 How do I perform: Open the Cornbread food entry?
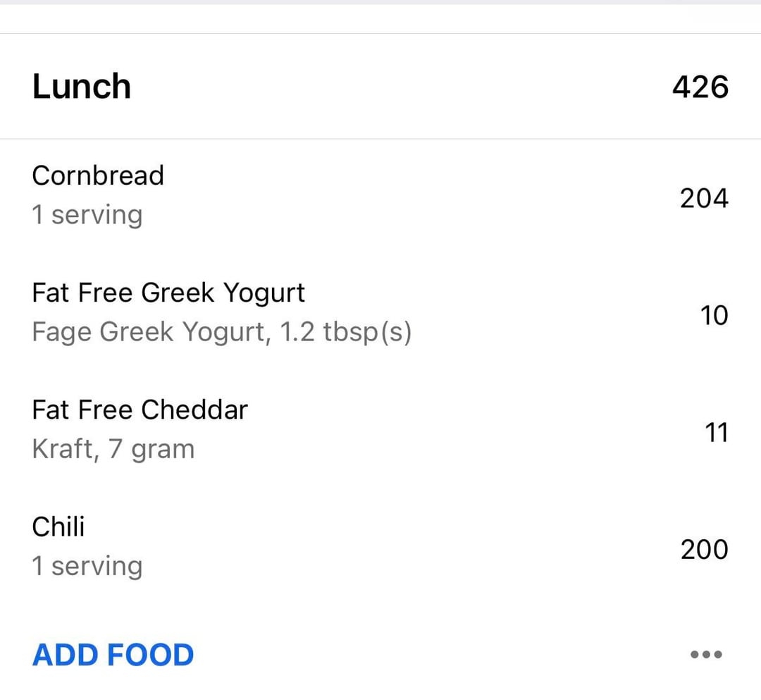(98, 176)
